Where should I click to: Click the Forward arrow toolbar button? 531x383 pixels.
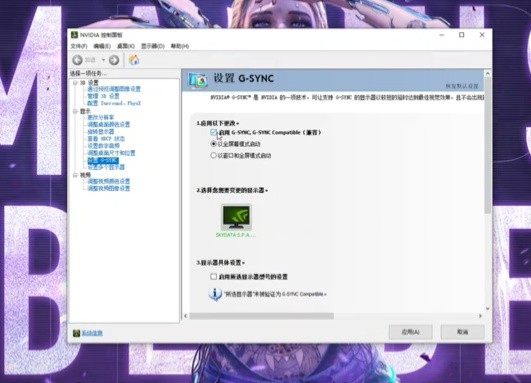click(114, 60)
